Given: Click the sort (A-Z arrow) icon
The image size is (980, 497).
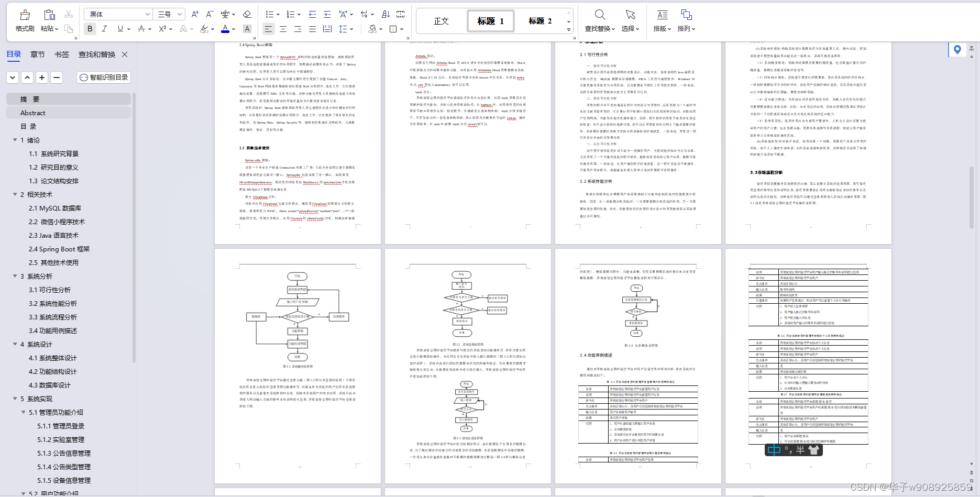Looking at the screenshot, I should click(x=386, y=14).
